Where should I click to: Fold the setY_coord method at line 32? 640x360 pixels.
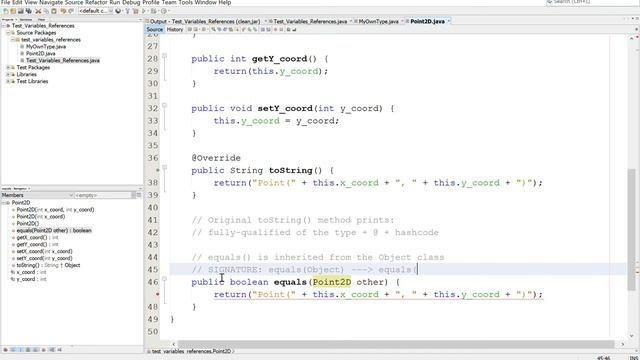164,105
